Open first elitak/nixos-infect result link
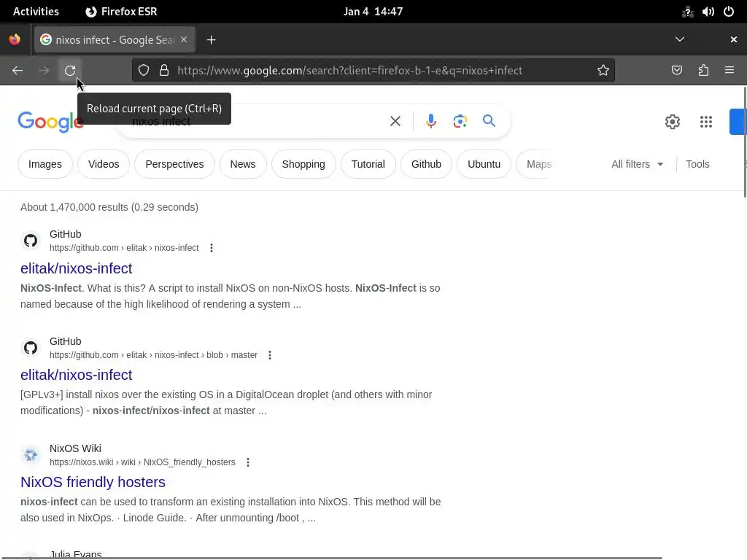The height and width of the screenshot is (560, 747). pyautogui.click(x=76, y=268)
